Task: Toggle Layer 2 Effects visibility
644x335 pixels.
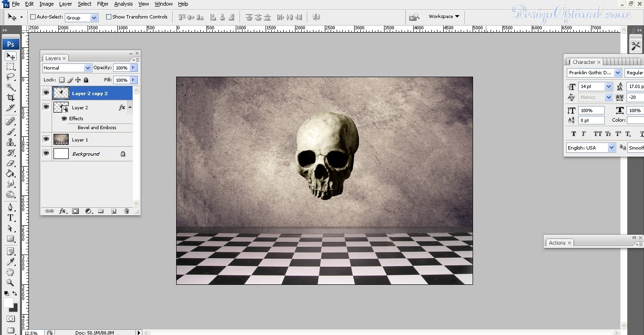Action: click(x=64, y=119)
